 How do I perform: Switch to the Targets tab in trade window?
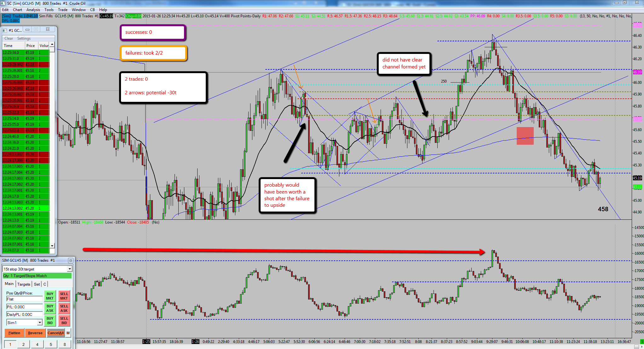coord(24,284)
